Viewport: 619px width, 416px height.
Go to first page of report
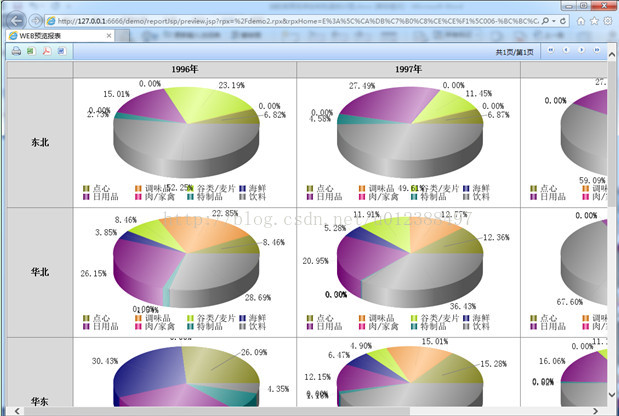[551, 51]
